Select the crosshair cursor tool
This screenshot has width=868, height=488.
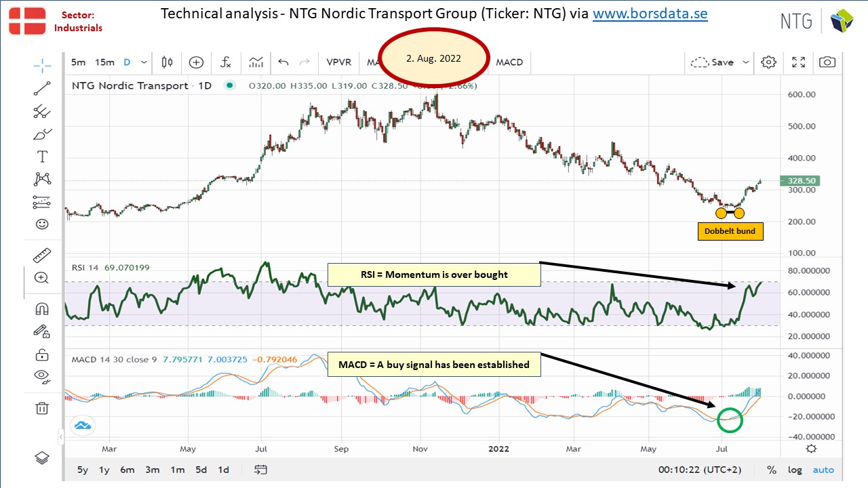[42, 65]
